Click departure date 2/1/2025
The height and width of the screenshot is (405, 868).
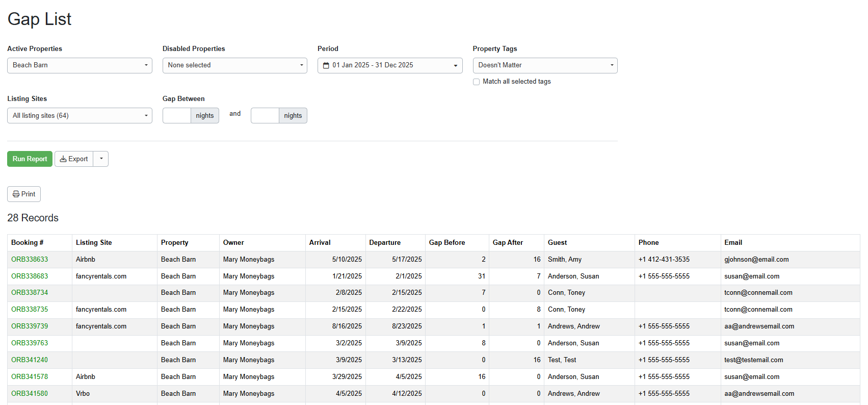409,276
